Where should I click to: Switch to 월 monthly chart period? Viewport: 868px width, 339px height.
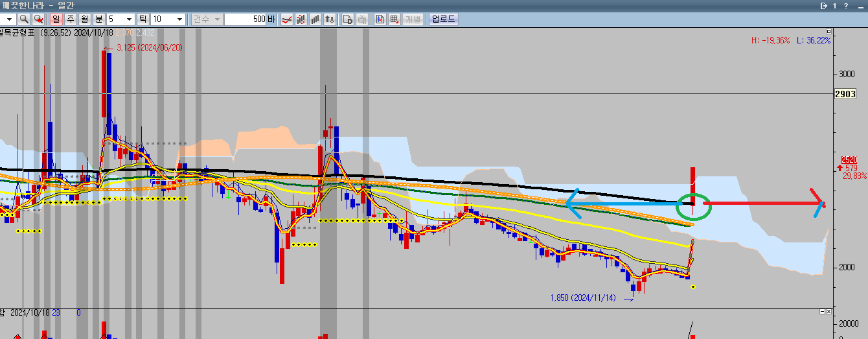click(85, 19)
